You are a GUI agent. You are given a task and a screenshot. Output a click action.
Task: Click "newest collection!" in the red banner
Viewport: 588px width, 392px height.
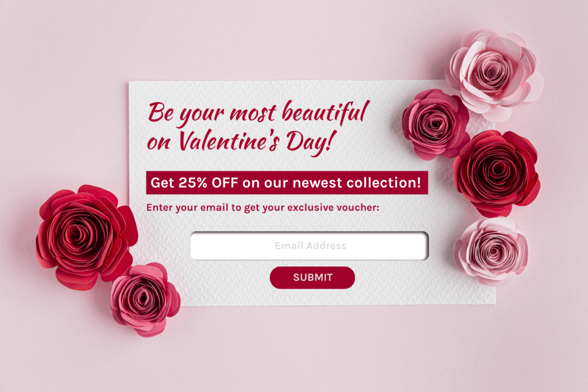tap(357, 183)
